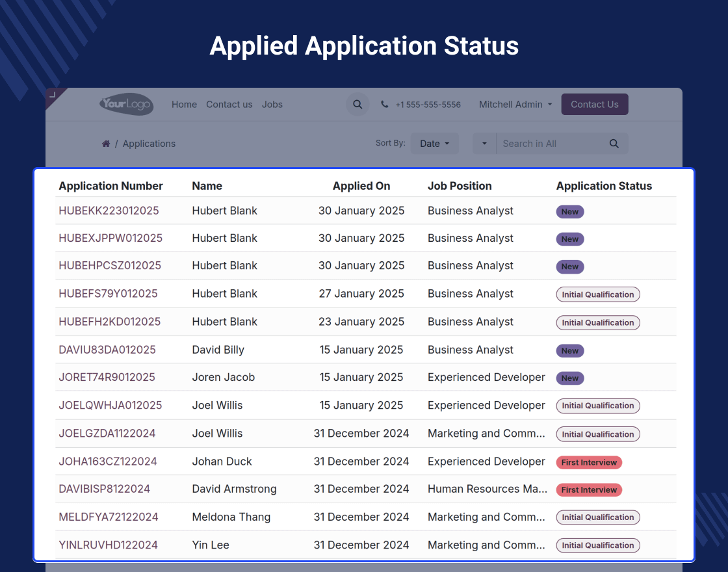728x572 pixels.
Task: Open application DAVIU83DA012025
Action: tap(107, 350)
